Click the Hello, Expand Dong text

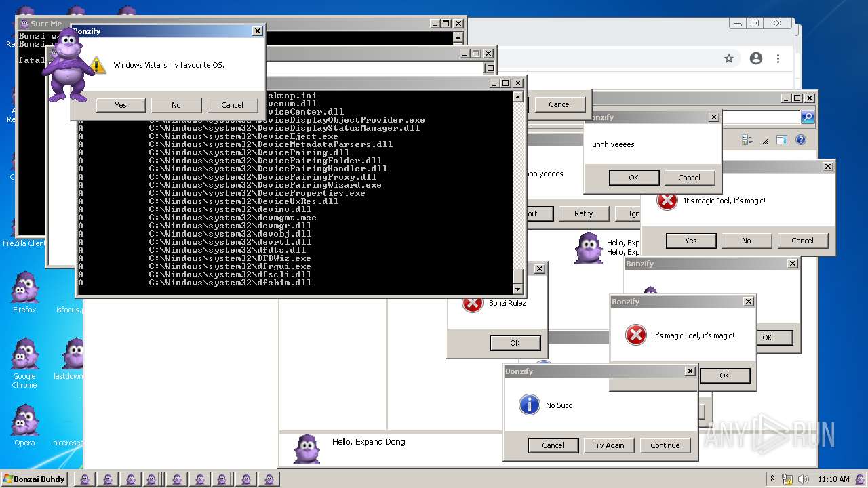(368, 442)
